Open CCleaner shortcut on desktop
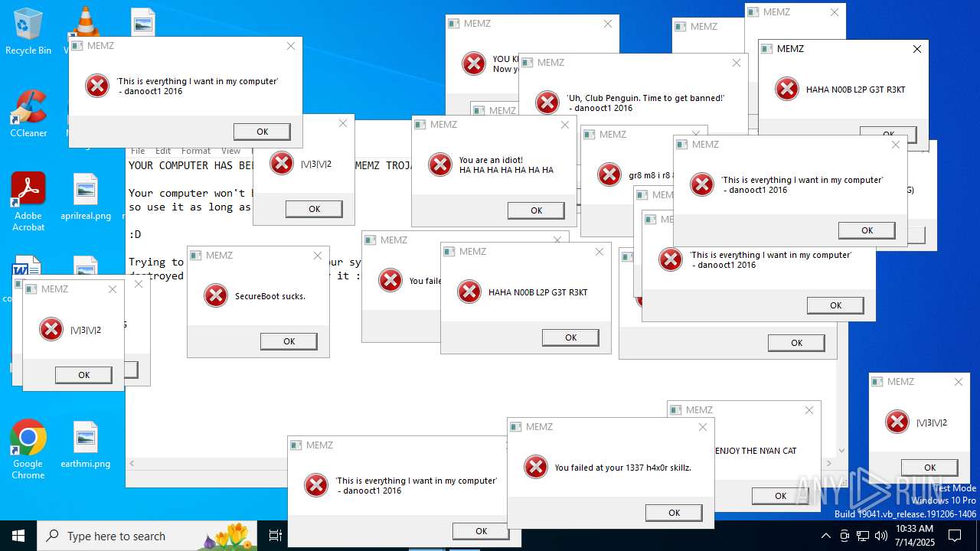Image resolution: width=980 pixels, height=551 pixels. (28, 113)
